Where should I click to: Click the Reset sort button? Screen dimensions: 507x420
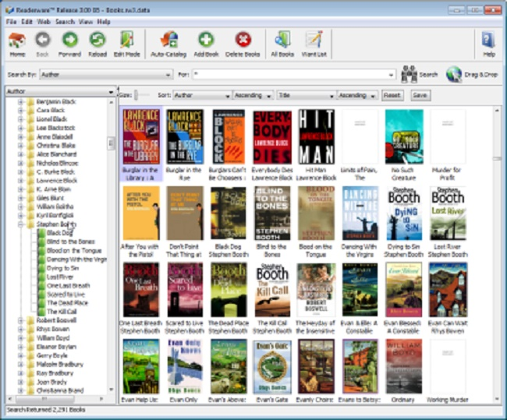point(392,95)
